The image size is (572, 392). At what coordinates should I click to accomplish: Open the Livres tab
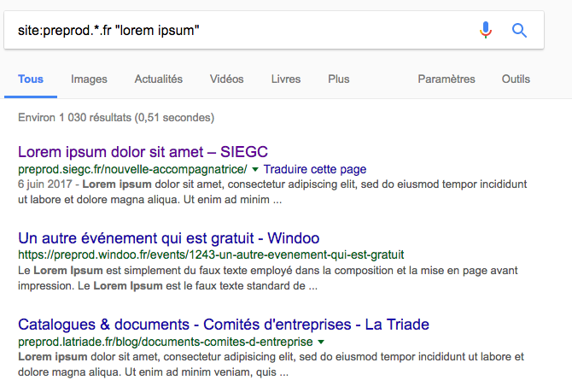[x=286, y=79]
